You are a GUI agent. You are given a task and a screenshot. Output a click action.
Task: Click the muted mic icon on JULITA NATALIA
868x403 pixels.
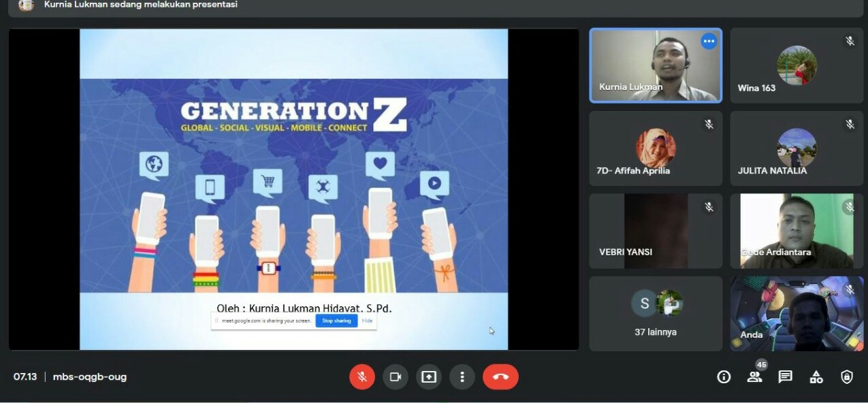point(850,124)
